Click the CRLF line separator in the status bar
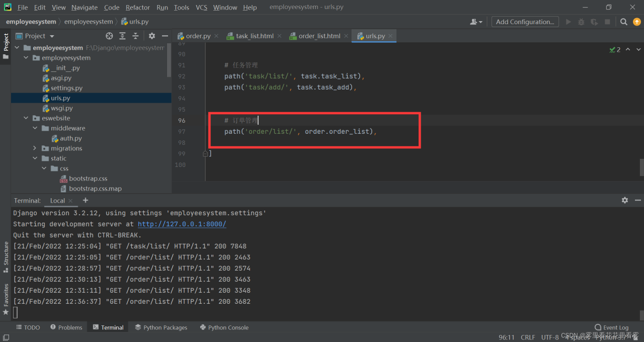Screen dimensions: 644x342 528,337
